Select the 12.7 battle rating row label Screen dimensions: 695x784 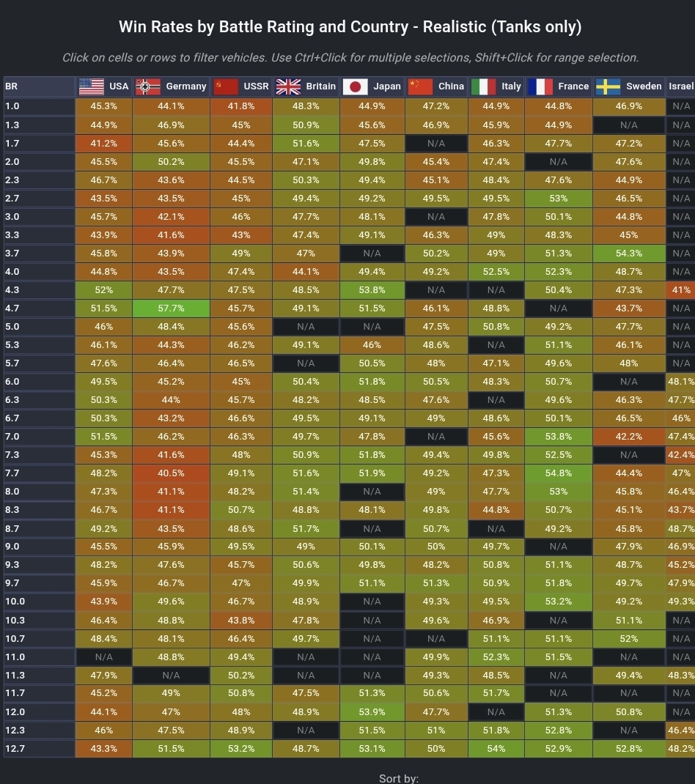[39, 749]
